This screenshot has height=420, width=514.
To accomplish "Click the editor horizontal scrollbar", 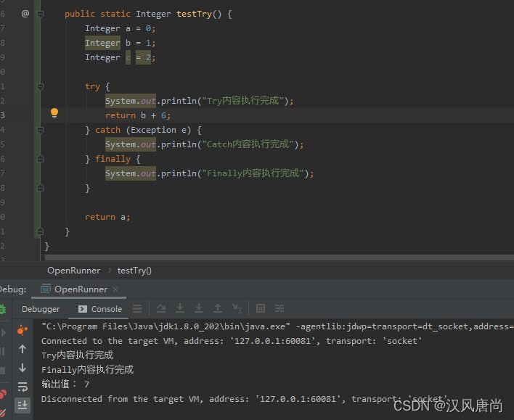I will point(280,258).
